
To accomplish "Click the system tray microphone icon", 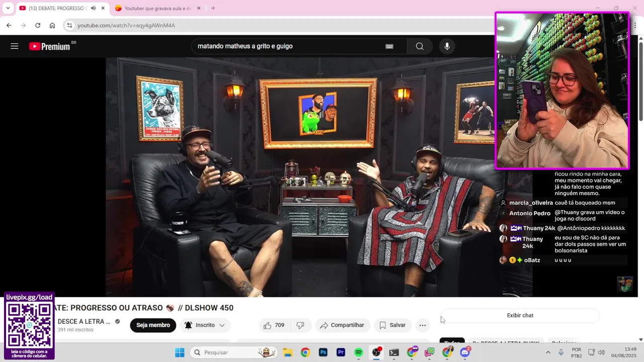I will click(x=561, y=352).
